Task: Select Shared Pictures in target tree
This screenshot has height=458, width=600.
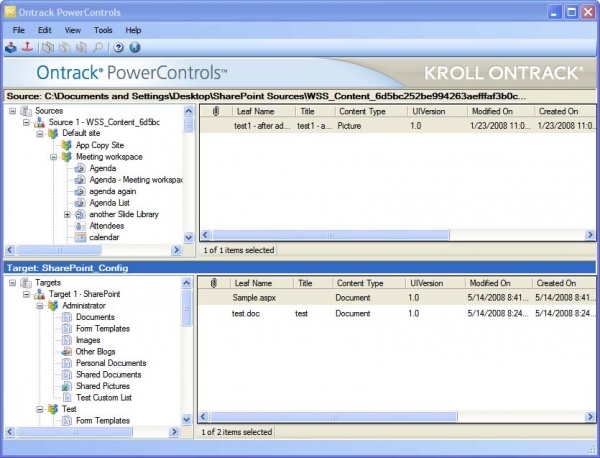Action: point(103,386)
